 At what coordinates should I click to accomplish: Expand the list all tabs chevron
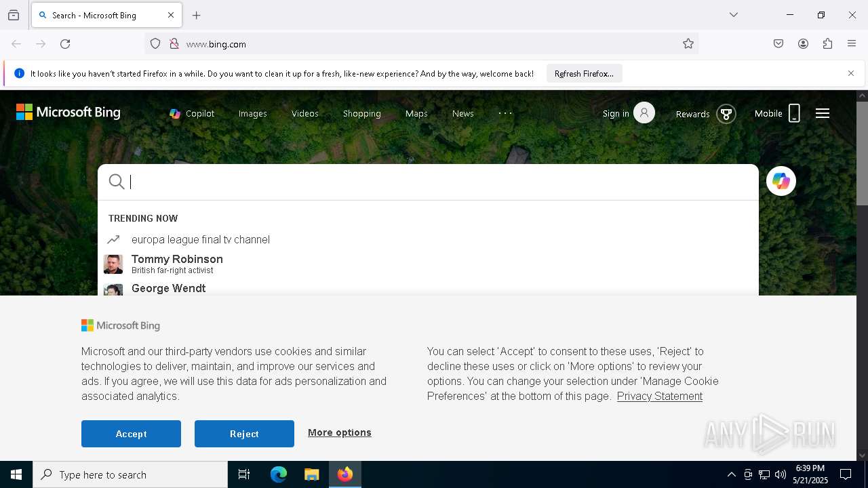coord(734,15)
